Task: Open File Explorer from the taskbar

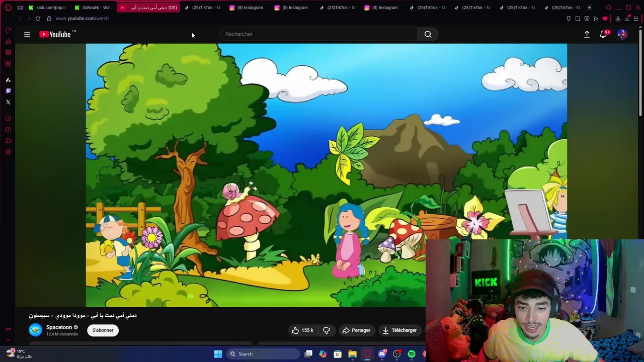Action: [x=352, y=354]
